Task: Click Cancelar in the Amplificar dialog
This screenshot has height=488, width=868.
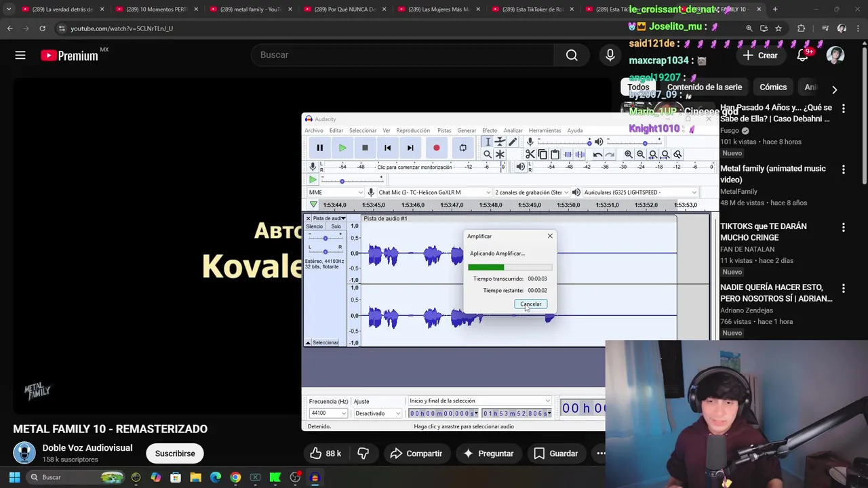Action: (531, 304)
